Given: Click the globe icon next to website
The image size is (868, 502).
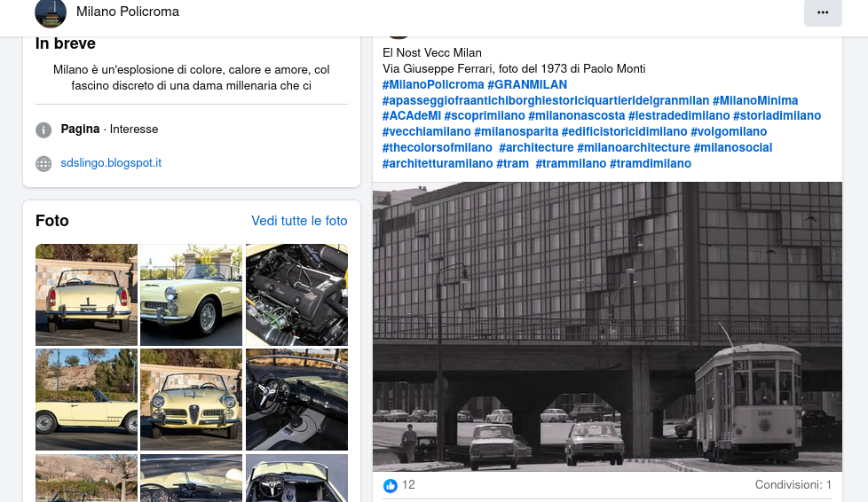Looking at the screenshot, I should [x=43, y=163].
